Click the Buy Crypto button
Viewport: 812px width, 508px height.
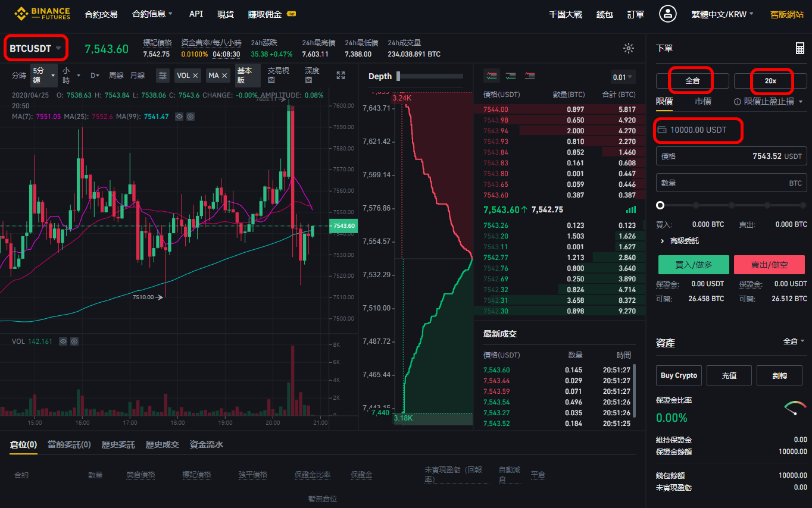point(679,375)
